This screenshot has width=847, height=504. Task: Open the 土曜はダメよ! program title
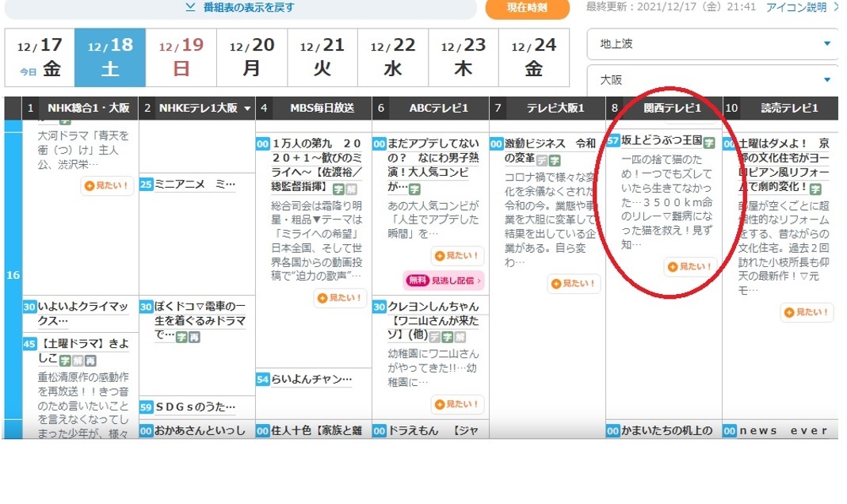pyautogui.click(x=784, y=165)
